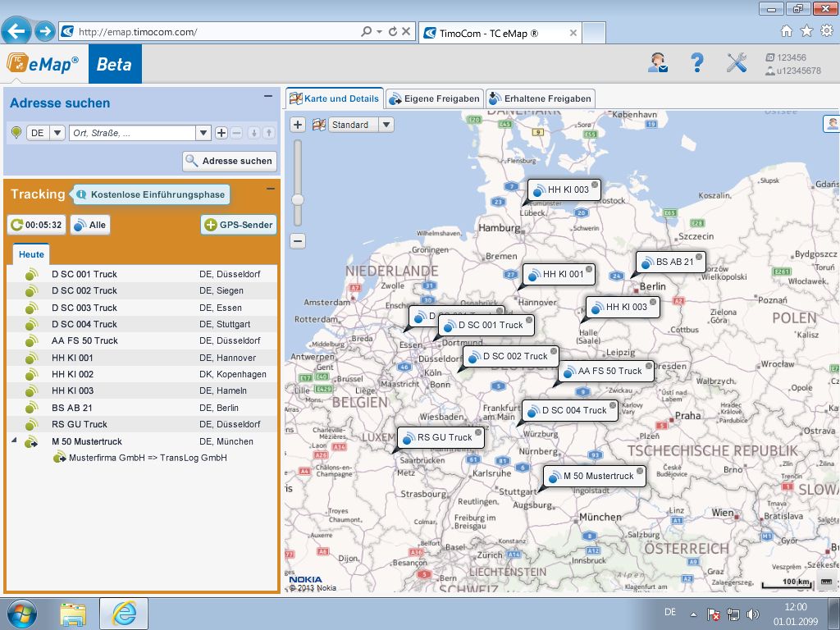Click map zoom-out minus button
The height and width of the screenshot is (630, 840).
pos(298,241)
